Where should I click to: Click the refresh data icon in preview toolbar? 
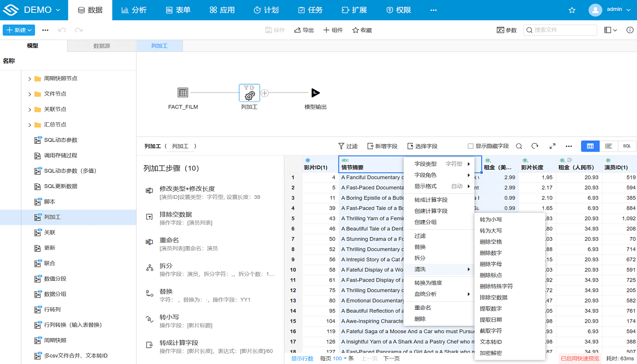tap(535, 146)
